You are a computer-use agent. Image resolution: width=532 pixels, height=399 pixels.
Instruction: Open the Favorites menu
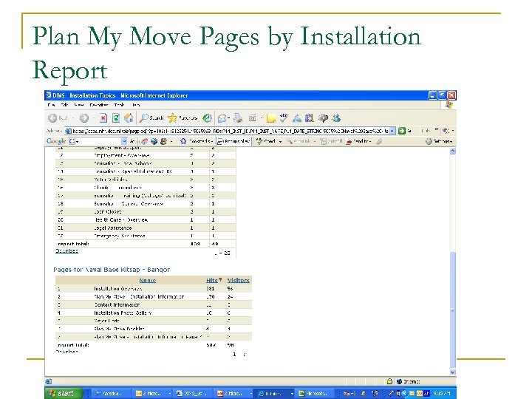(99, 105)
